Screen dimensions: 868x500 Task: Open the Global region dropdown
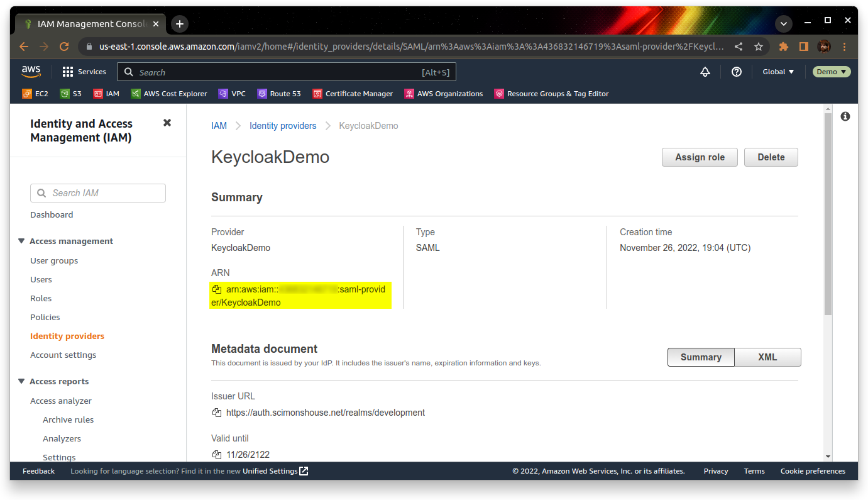[x=778, y=72]
